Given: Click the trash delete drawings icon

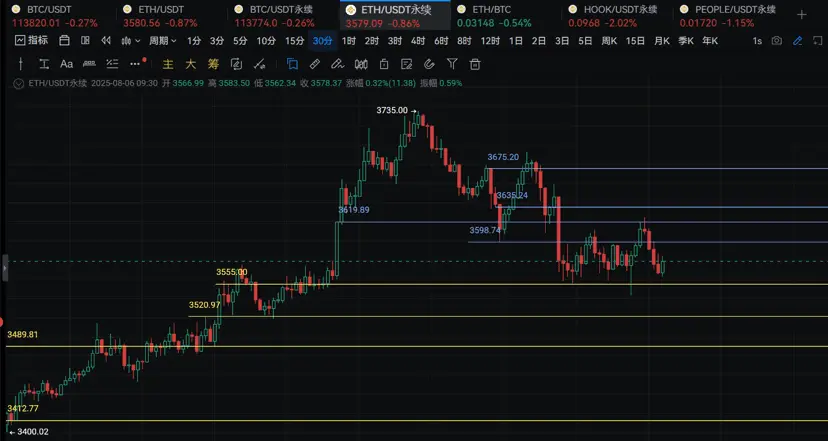Looking at the screenshot, I should click(475, 64).
